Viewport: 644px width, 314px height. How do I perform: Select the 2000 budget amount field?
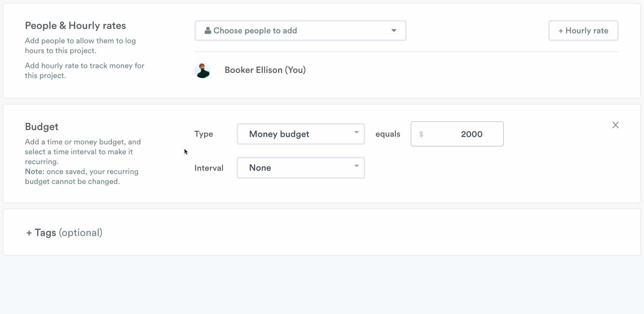click(472, 134)
